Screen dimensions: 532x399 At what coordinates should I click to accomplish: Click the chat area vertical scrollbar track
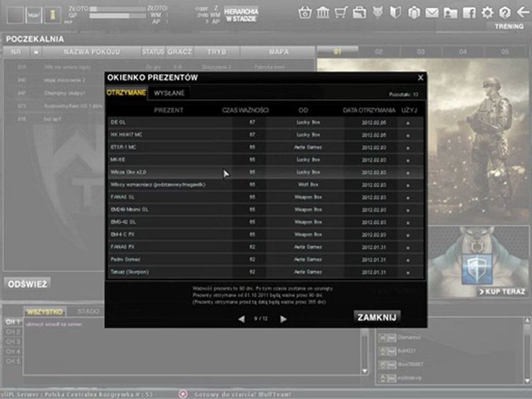pyautogui.click(x=365, y=347)
